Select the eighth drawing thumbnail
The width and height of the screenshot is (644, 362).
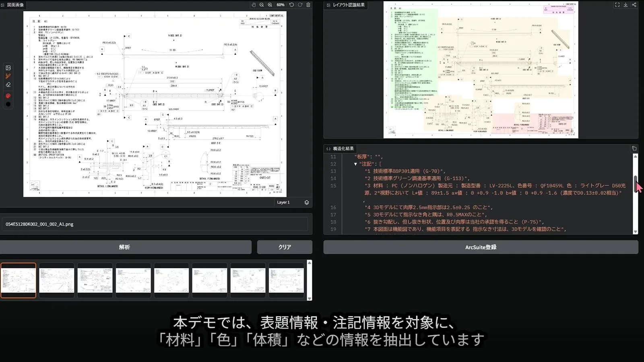click(286, 280)
